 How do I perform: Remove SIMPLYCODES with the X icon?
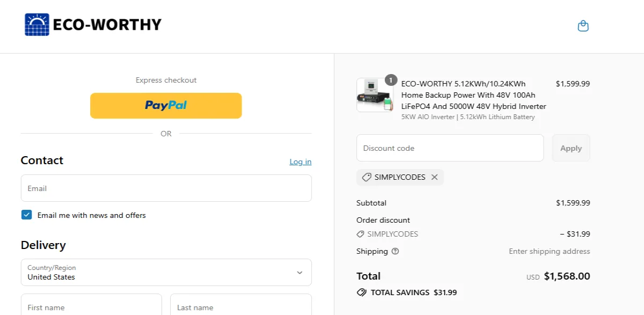pos(434,177)
